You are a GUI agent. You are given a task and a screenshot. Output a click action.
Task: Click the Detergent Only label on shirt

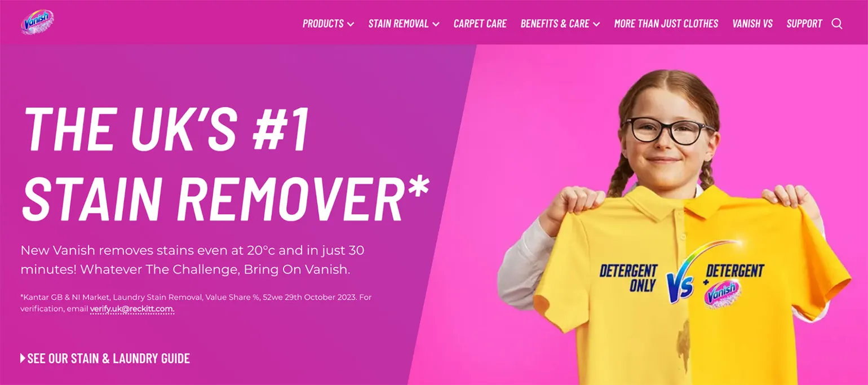click(x=628, y=278)
